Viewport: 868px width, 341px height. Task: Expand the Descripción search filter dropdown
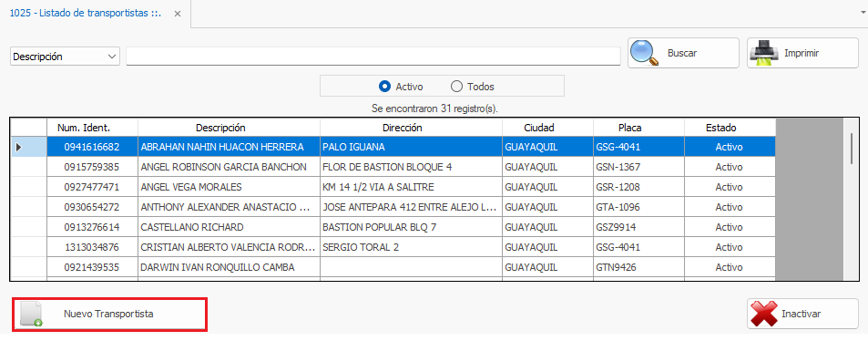(112, 57)
